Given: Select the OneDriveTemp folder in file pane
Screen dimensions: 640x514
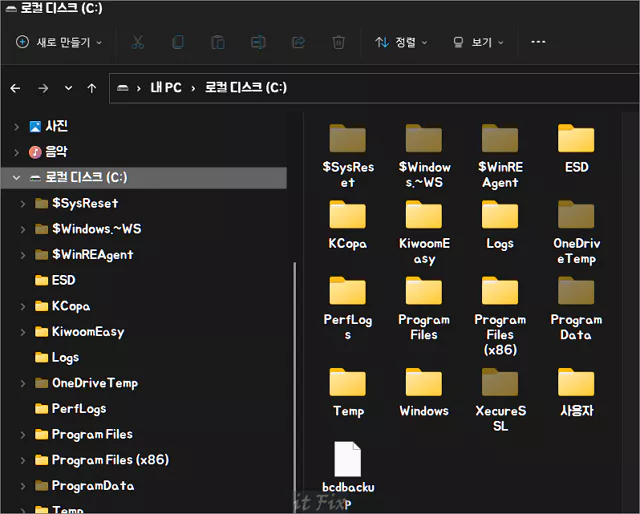Looking at the screenshot, I should [x=576, y=215].
